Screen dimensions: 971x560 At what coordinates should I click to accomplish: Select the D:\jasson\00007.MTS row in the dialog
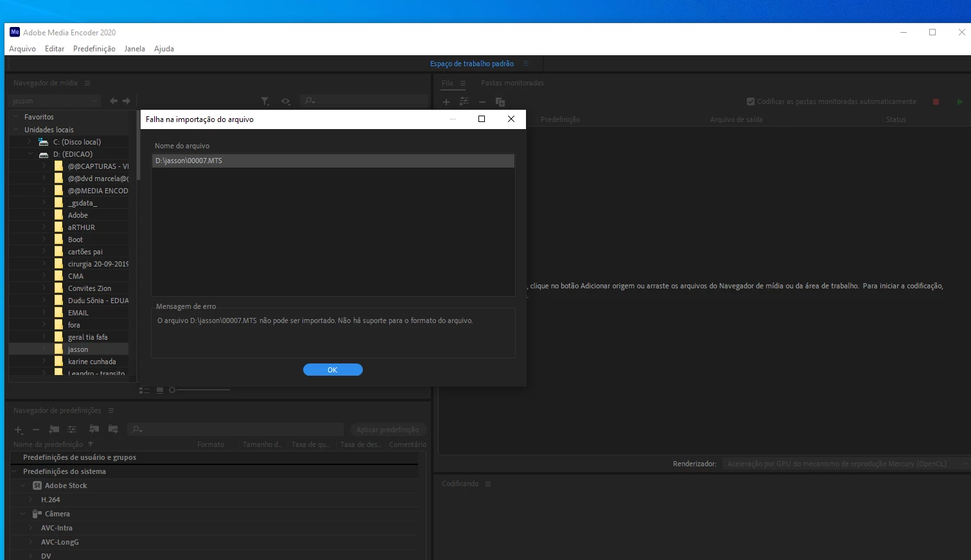(x=333, y=161)
